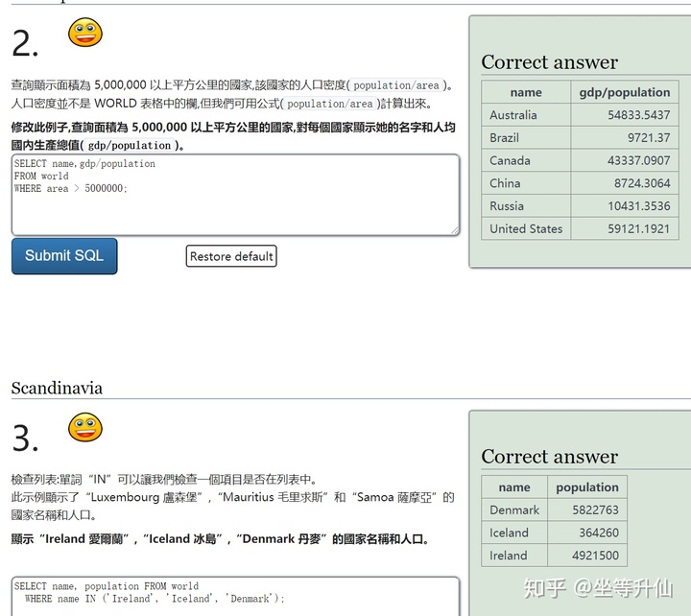Click the smiley face icon for question 3

[85, 427]
